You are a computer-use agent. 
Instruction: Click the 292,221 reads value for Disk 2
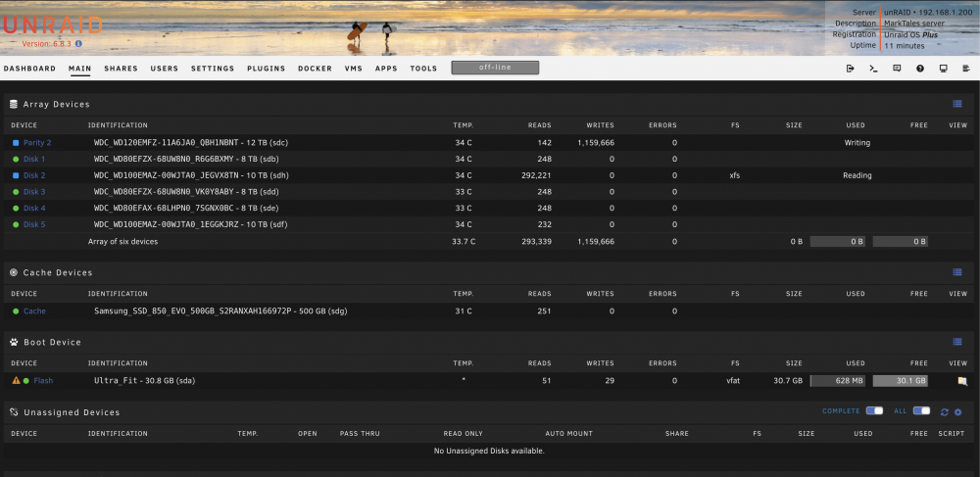(x=536, y=175)
